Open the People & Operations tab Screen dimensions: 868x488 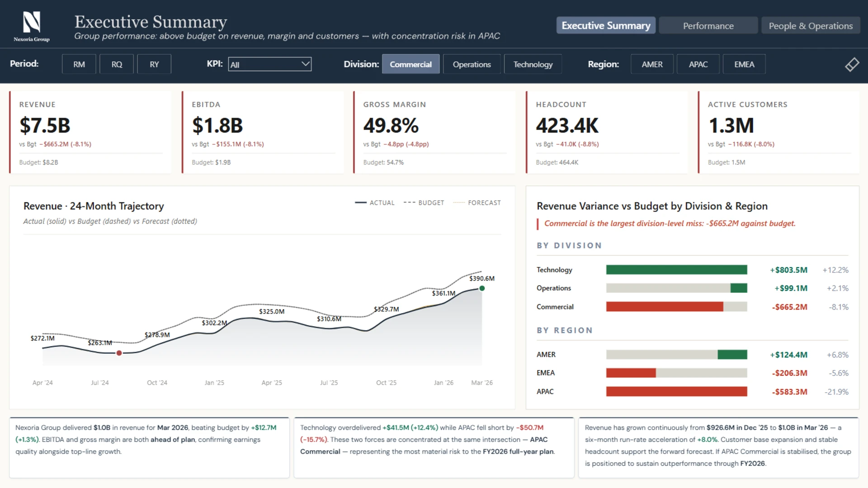(811, 26)
